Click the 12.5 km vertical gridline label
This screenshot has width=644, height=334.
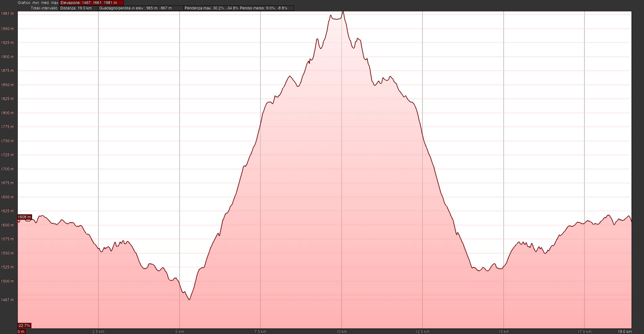click(x=422, y=332)
